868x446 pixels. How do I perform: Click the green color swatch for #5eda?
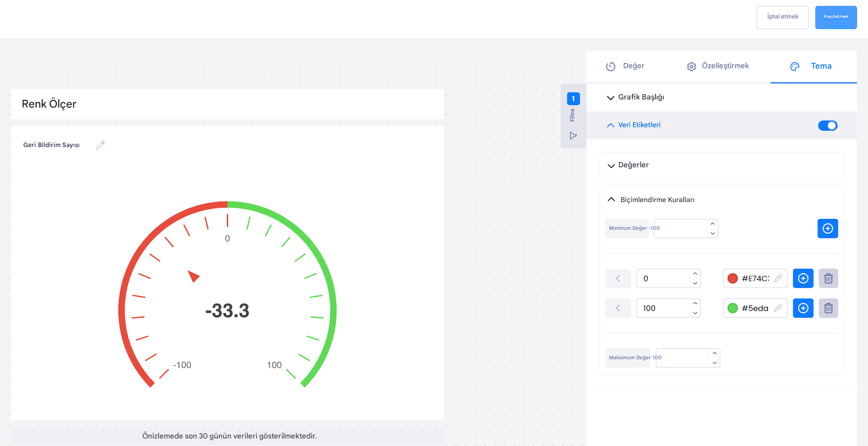pyautogui.click(x=732, y=308)
